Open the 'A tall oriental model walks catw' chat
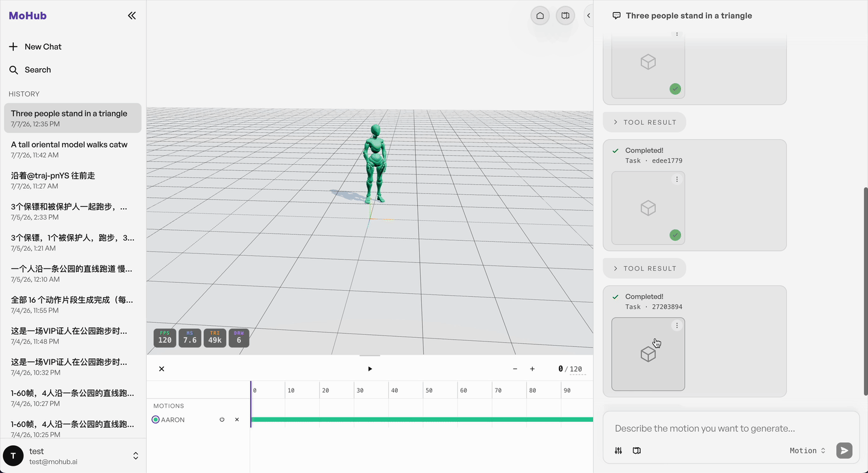This screenshot has width=868, height=473. [73, 149]
